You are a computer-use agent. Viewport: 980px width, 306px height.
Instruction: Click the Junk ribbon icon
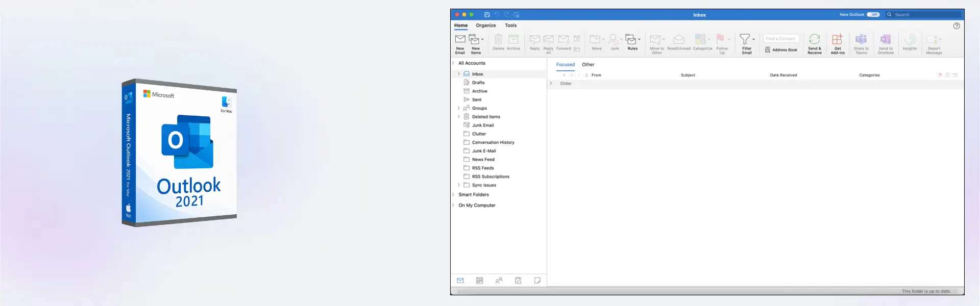coord(613,39)
